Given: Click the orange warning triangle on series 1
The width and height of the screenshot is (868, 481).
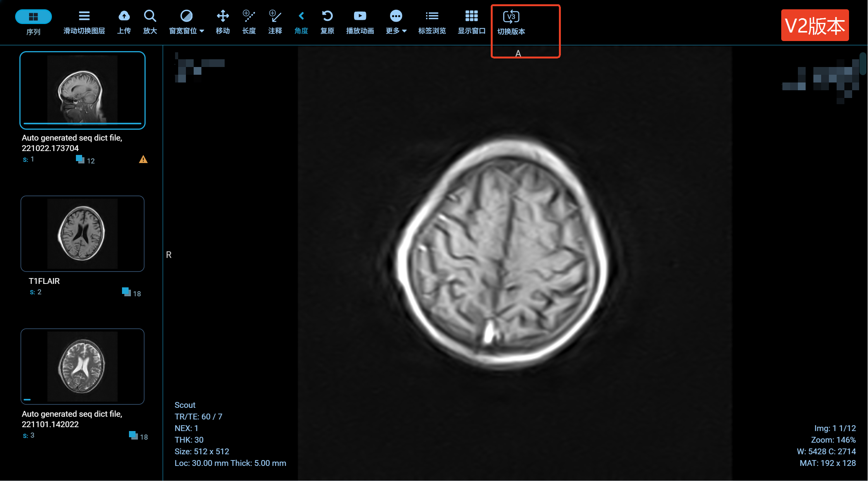Looking at the screenshot, I should pos(143,160).
